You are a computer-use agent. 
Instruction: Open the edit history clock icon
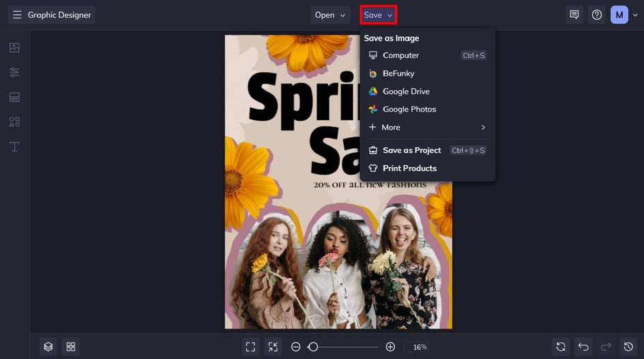(x=628, y=347)
